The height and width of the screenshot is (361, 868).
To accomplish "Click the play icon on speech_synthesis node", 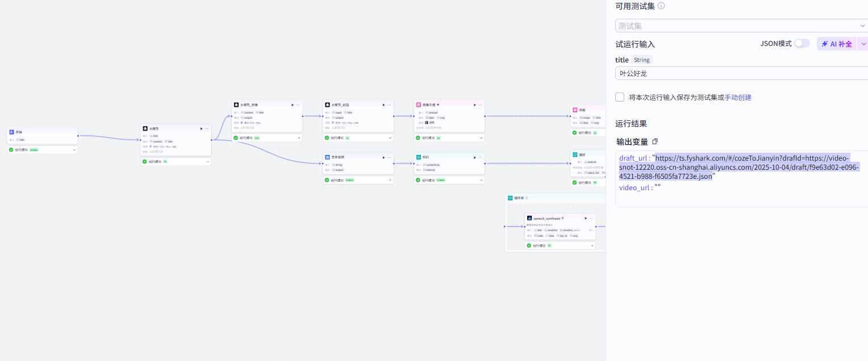I will pos(586,218).
